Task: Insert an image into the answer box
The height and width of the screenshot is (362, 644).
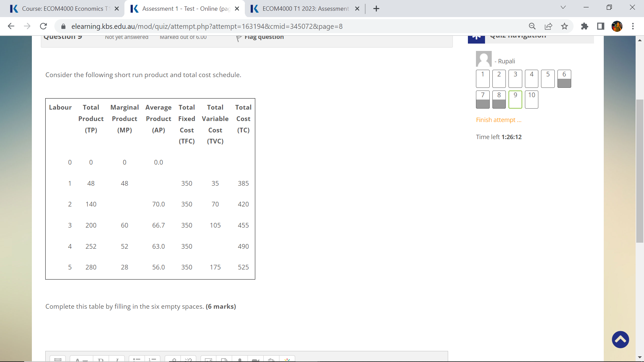Action: point(208,359)
